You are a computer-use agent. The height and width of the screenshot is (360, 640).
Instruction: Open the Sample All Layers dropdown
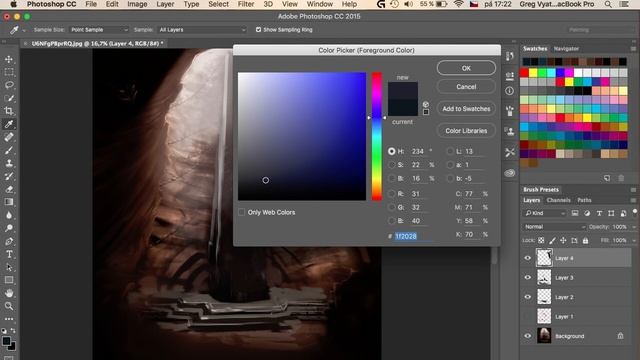[x=202, y=29]
